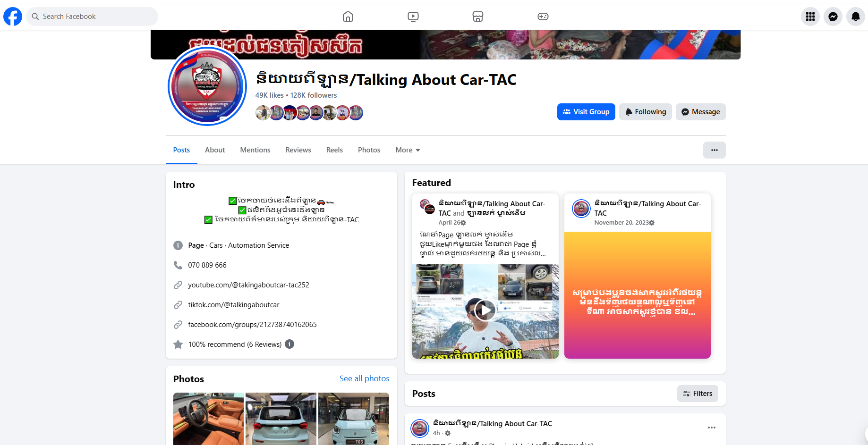Open the Home feed icon
Image resolution: width=868 pixels, height=445 pixels.
pos(348,17)
